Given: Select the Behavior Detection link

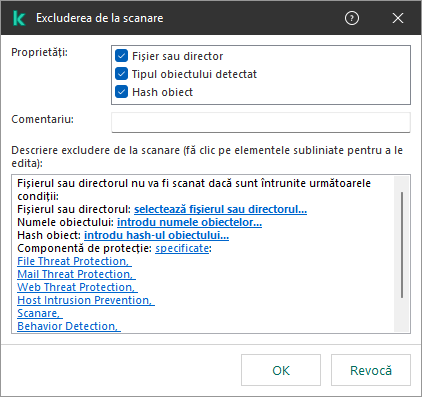Looking at the screenshot, I should point(69,326).
